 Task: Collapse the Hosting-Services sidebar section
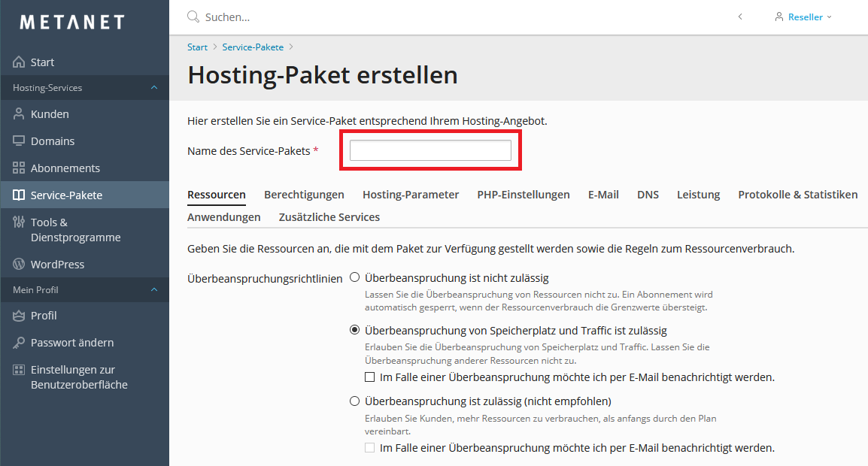click(x=154, y=88)
